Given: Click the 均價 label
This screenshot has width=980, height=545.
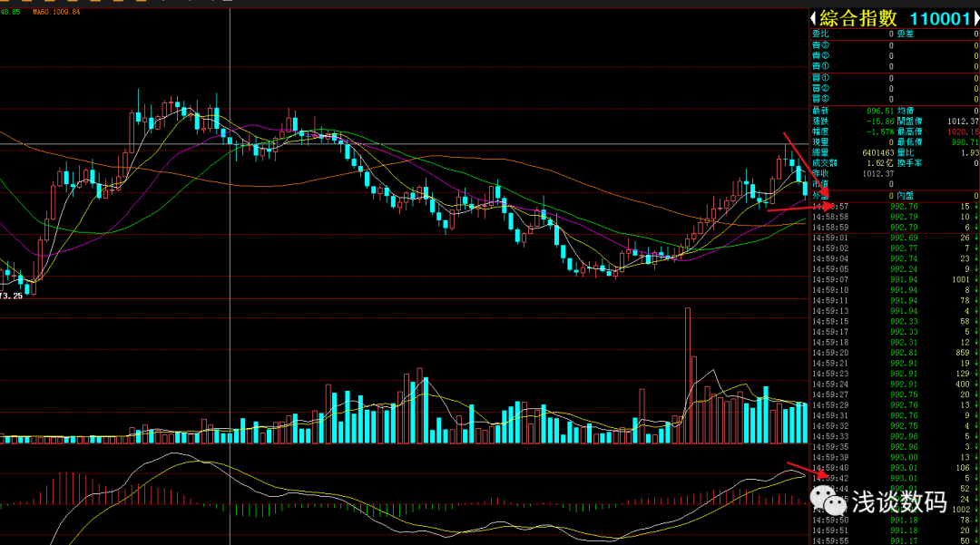Looking at the screenshot, I should click(x=905, y=112).
